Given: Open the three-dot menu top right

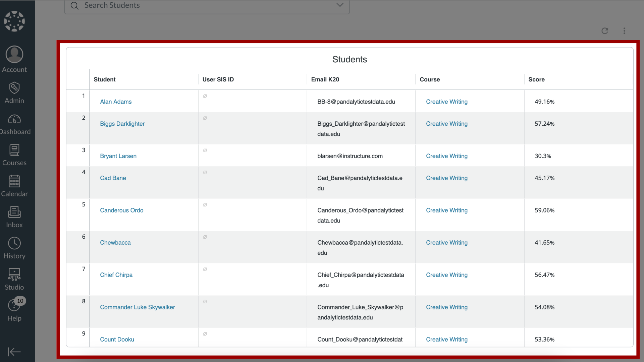Looking at the screenshot, I should point(625,31).
